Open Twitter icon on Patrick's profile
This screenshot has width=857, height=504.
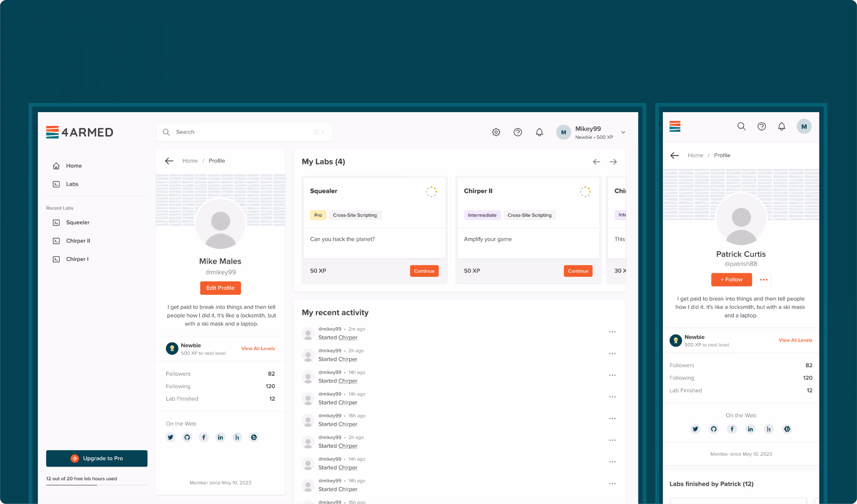[x=695, y=429]
